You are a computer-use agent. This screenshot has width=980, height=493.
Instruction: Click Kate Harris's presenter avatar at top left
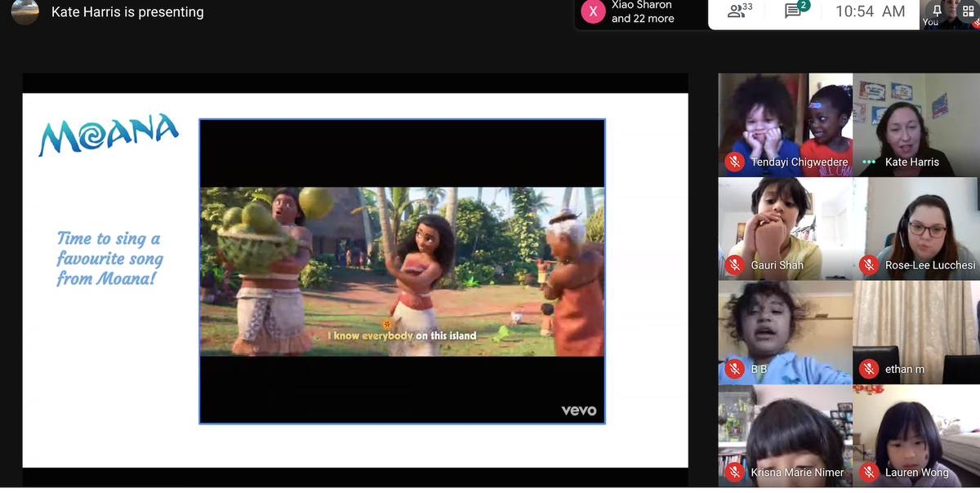pyautogui.click(x=24, y=11)
